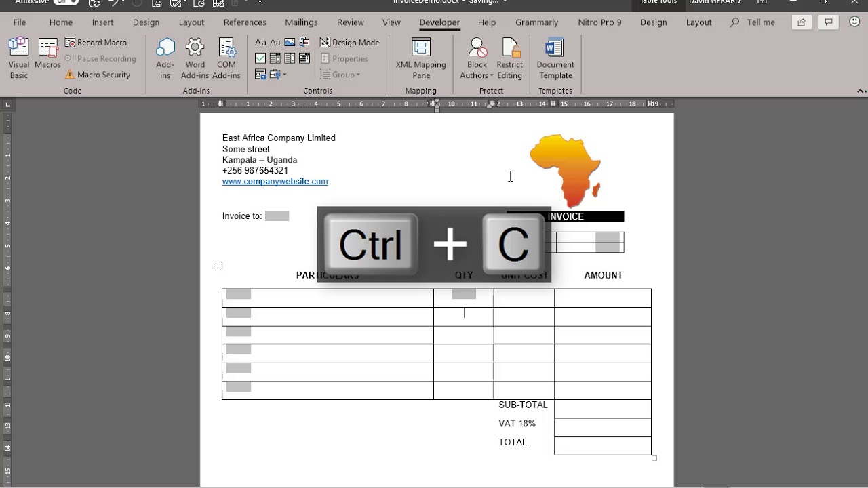Open the Mailings tab

301,22
